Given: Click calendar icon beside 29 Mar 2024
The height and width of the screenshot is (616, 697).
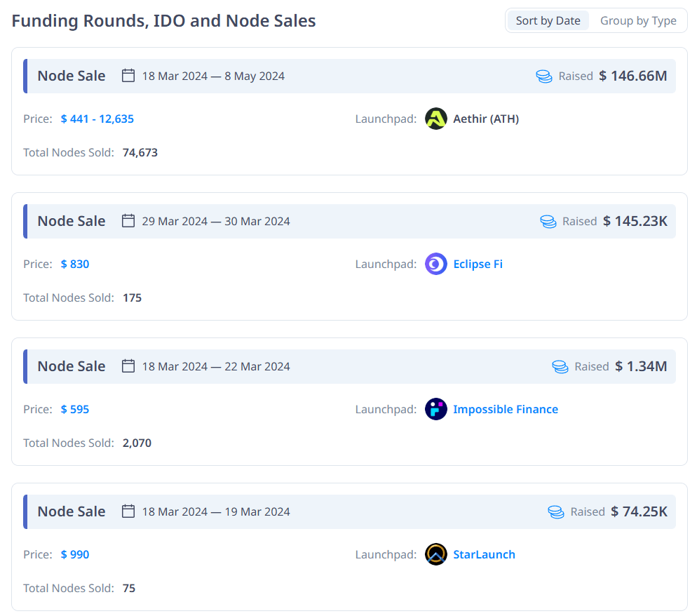Looking at the screenshot, I should [128, 221].
